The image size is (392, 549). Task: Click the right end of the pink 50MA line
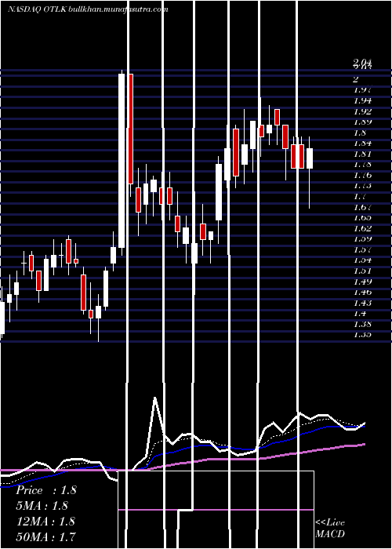(365, 444)
